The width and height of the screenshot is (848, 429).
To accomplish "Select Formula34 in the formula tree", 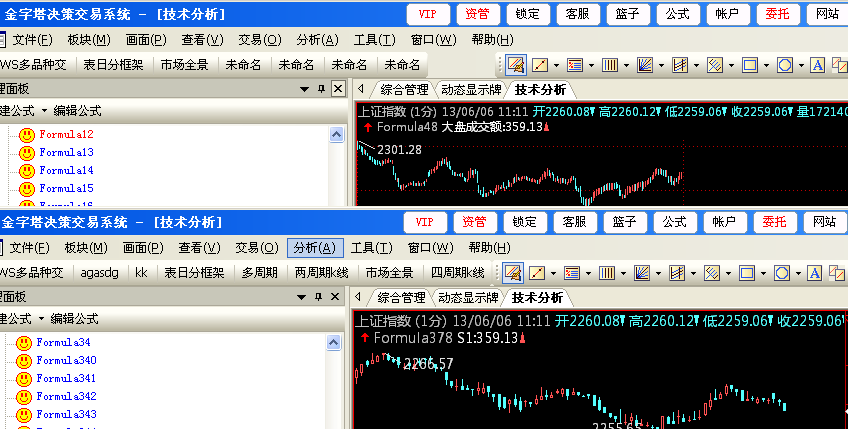I will coord(63,342).
